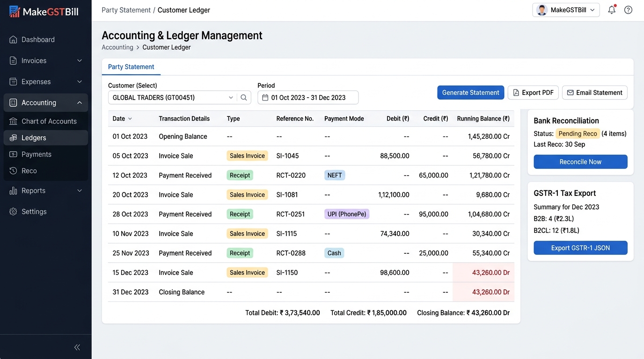644x359 pixels.
Task: Click the MakeGSTBill logo icon
Action: click(15, 12)
